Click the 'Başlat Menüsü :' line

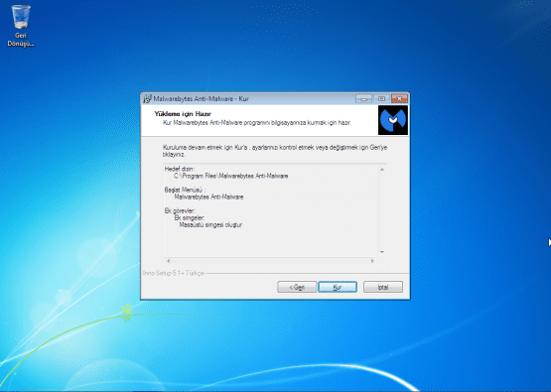186,190
